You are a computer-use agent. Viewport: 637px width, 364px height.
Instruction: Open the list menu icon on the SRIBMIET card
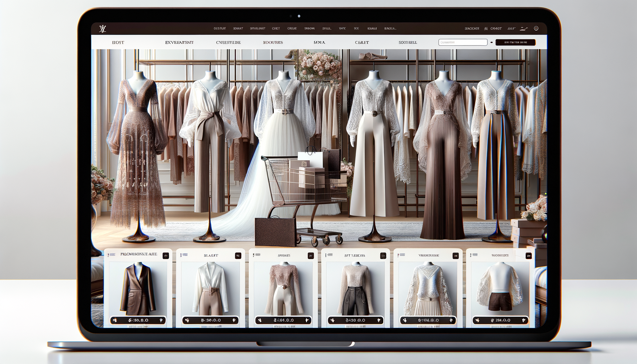pyautogui.click(x=256, y=255)
